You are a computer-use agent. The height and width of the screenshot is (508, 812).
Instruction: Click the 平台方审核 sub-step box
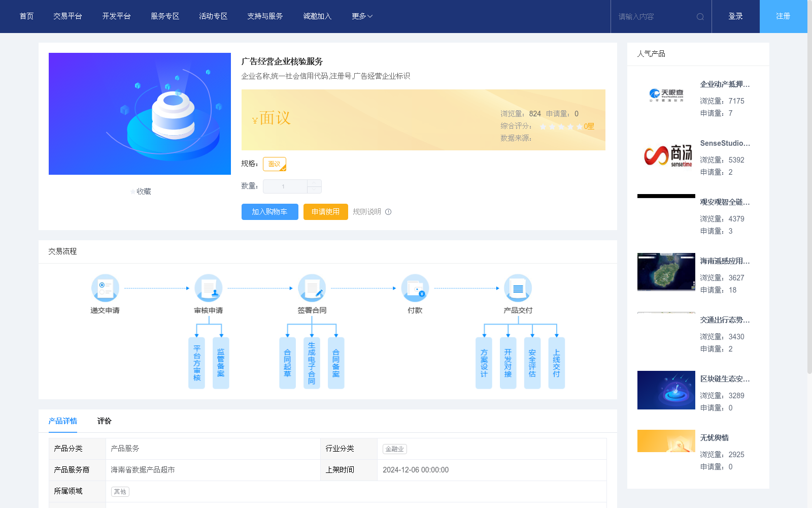point(197,363)
